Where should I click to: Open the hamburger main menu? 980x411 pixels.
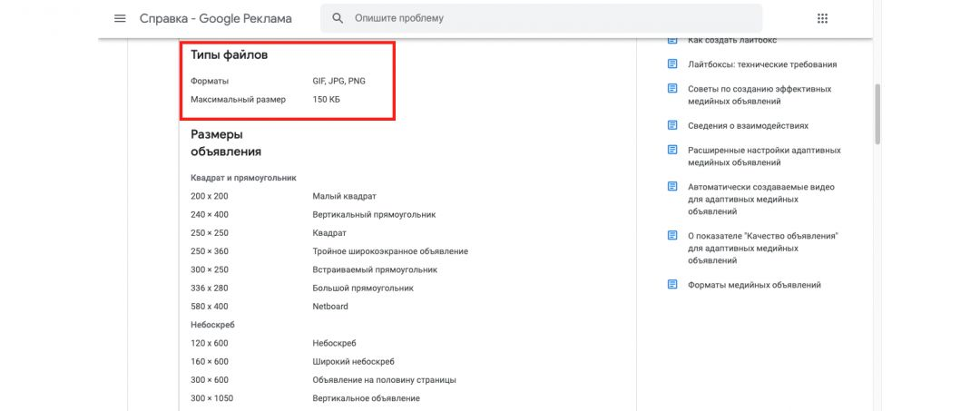pyautogui.click(x=120, y=19)
